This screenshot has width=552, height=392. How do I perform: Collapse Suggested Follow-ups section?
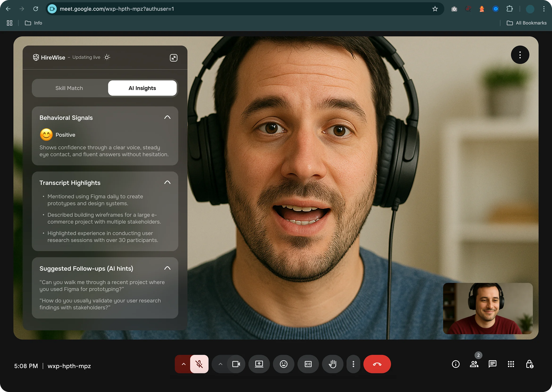coord(167,268)
